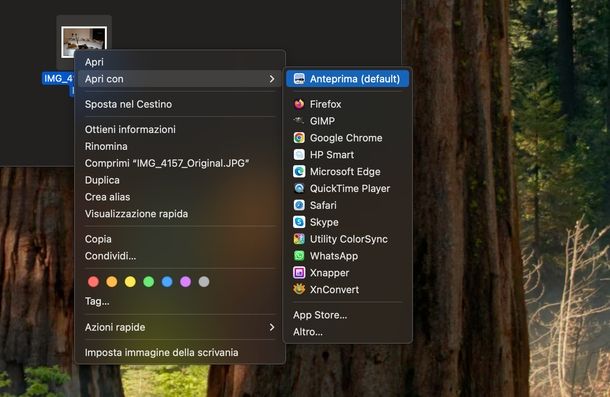Apply the blue tag color
Viewport: 610px width, 397px height.
pos(167,281)
